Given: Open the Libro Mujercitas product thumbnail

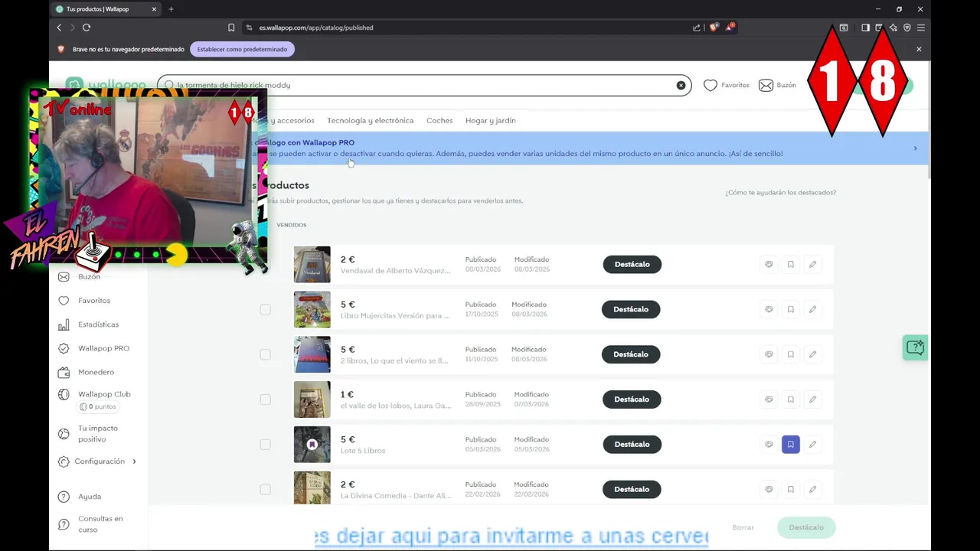Looking at the screenshot, I should coord(312,309).
